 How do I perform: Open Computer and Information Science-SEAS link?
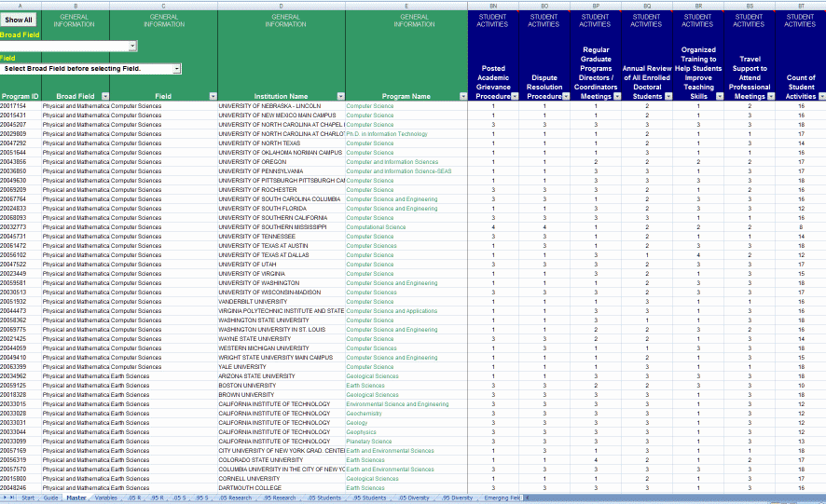click(x=399, y=171)
